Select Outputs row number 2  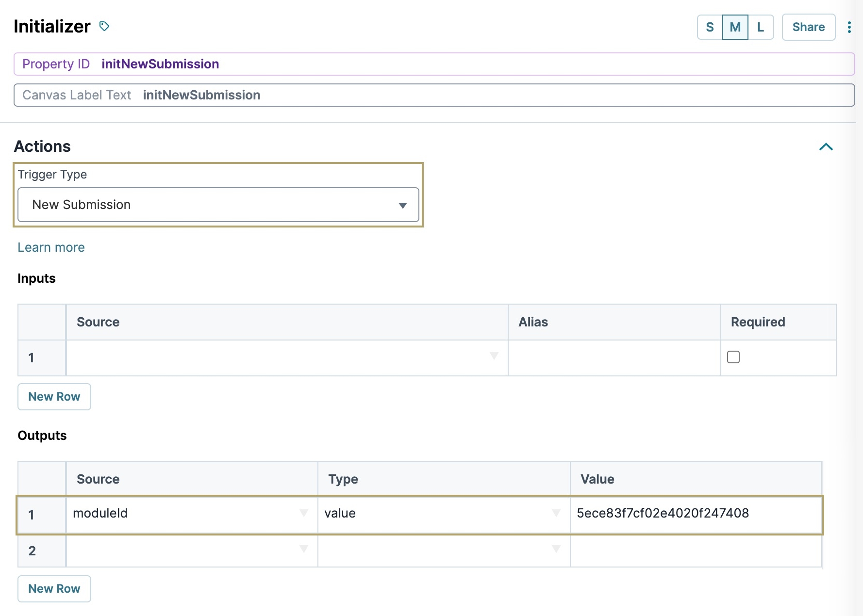point(42,551)
